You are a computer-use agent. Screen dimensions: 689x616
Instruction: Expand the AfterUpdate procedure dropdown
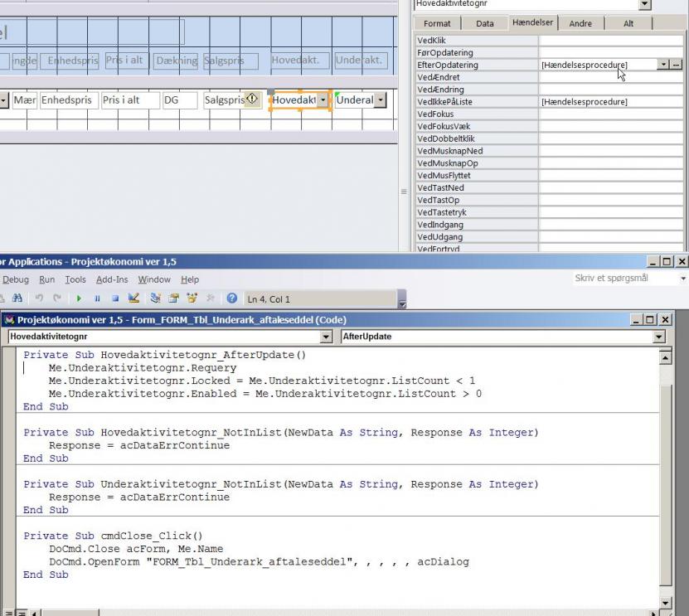(660, 337)
